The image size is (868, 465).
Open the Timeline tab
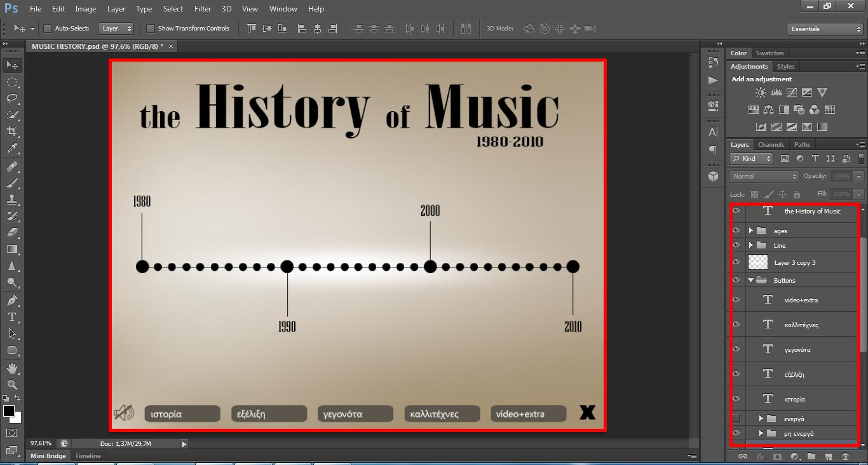pyautogui.click(x=88, y=456)
